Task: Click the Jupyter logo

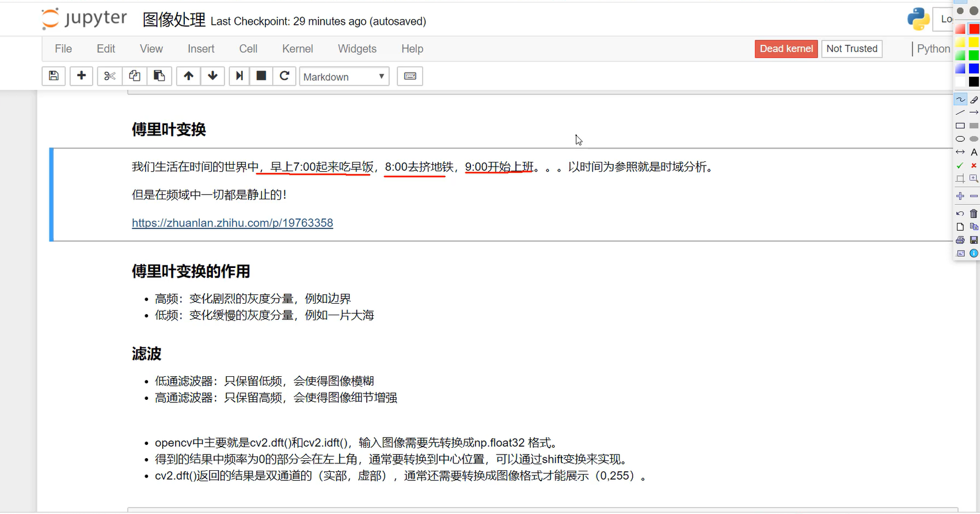Action: point(84,18)
